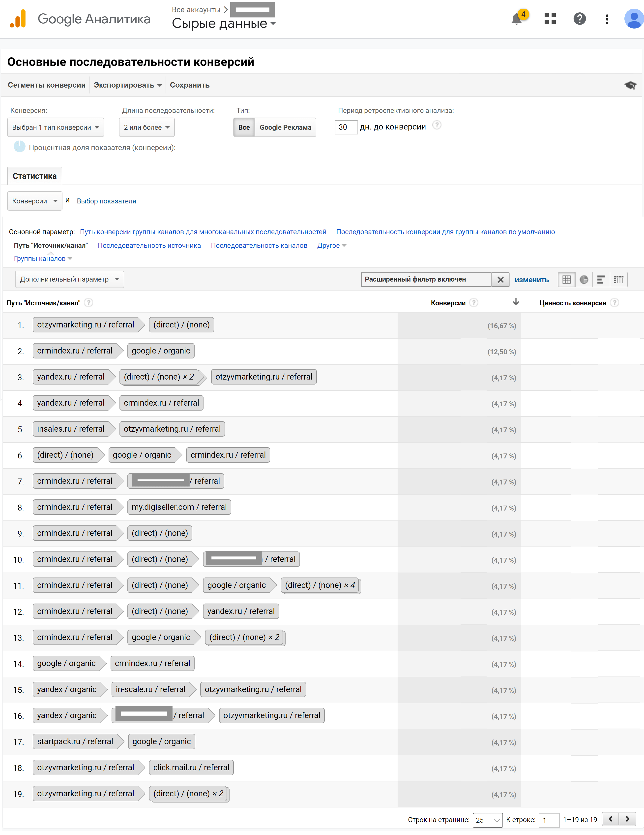Expand the Другое dimension dropdown
The height and width of the screenshot is (835, 644).
[332, 245]
